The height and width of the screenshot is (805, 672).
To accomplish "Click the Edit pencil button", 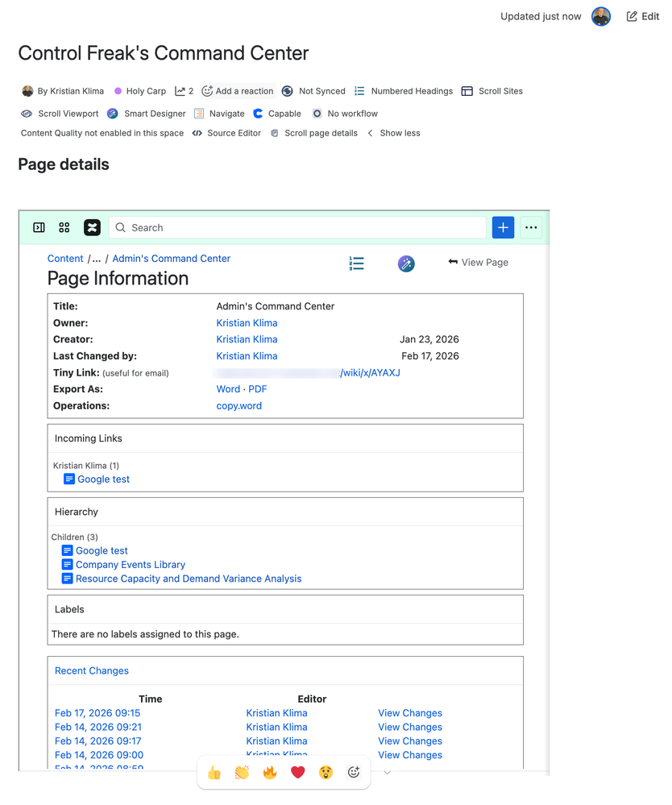I will pyautogui.click(x=642, y=16).
